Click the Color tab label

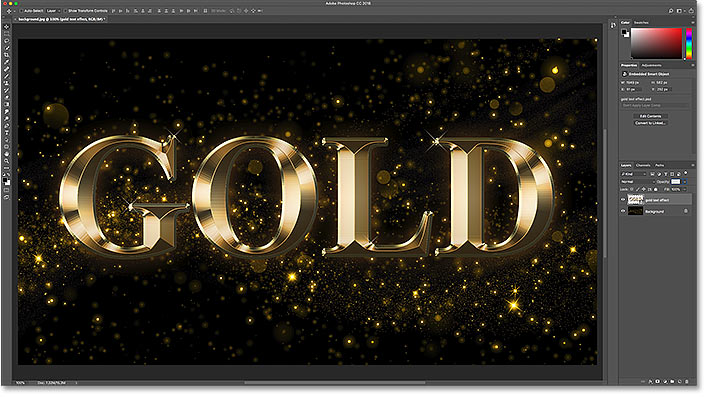click(x=625, y=22)
